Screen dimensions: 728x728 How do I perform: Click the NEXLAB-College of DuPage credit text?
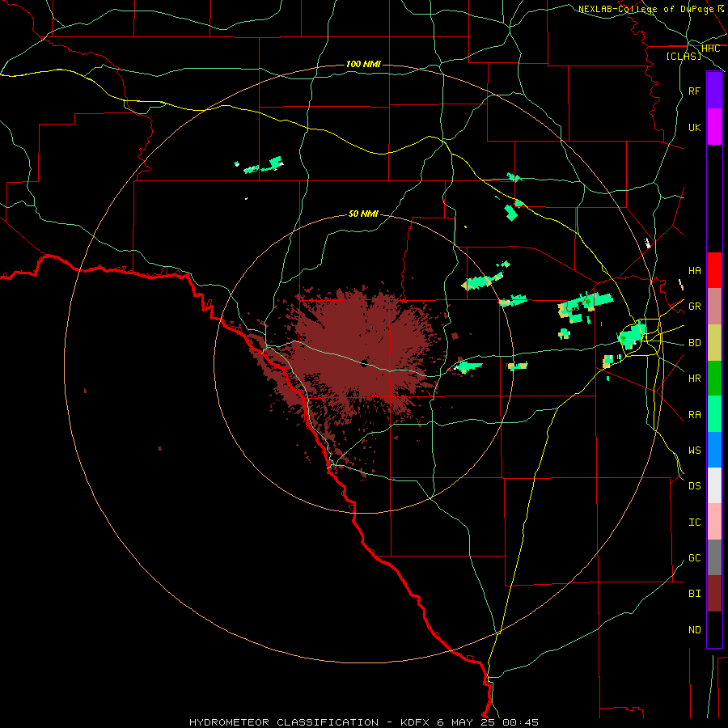coord(645,9)
